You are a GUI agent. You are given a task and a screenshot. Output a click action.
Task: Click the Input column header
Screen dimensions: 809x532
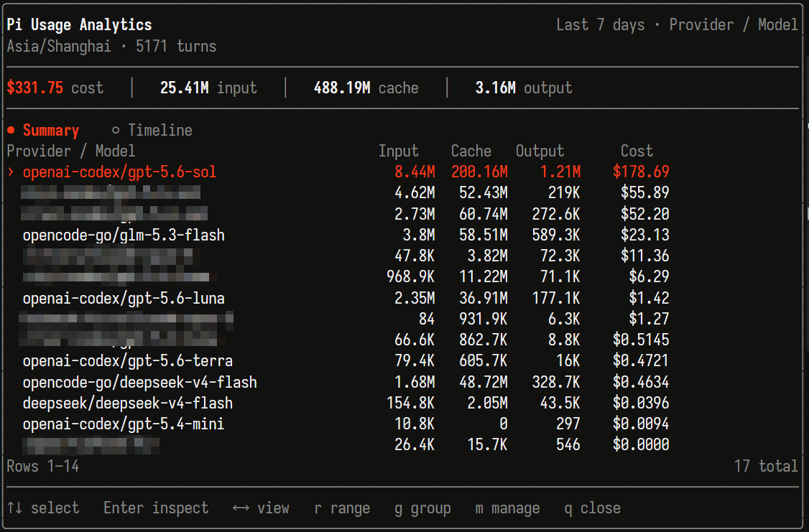coord(398,151)
